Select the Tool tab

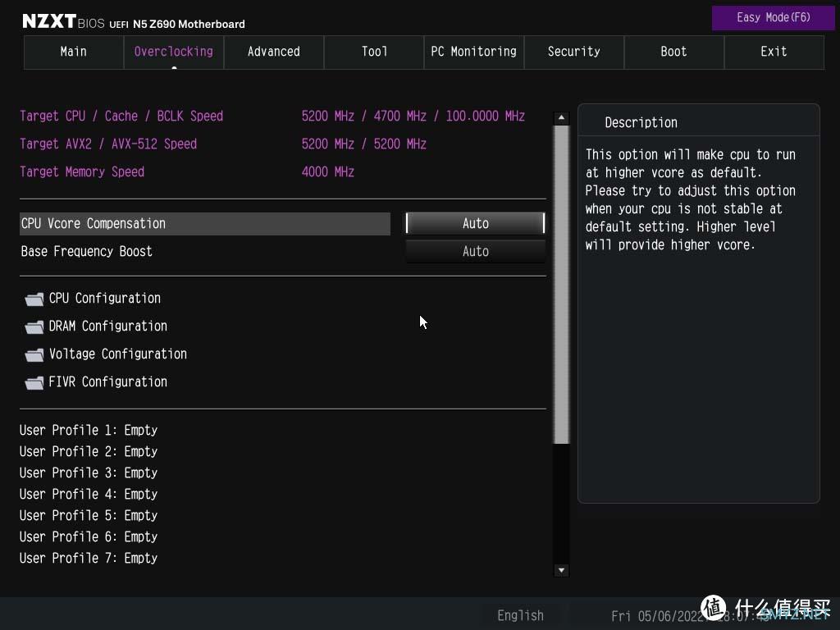point(374,52)
